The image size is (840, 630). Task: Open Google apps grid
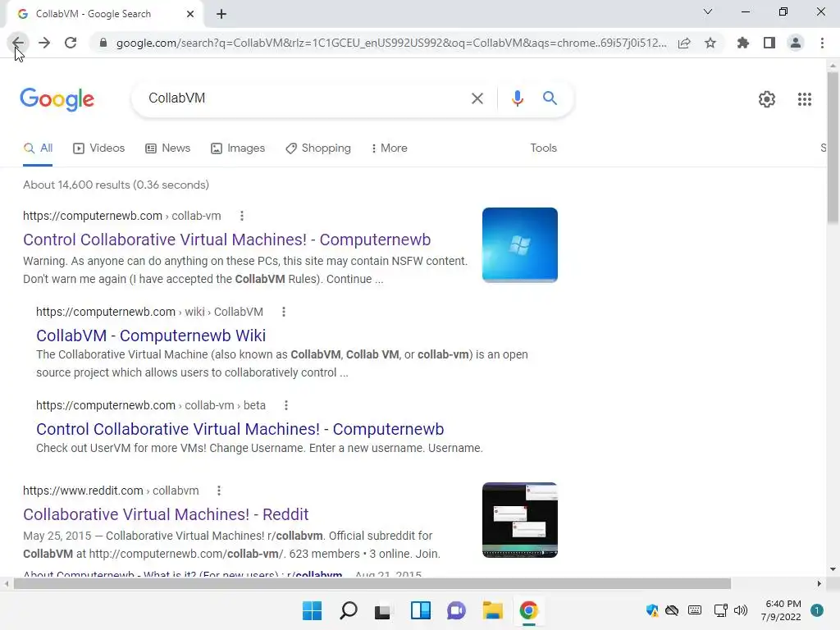tap(805, 99)
